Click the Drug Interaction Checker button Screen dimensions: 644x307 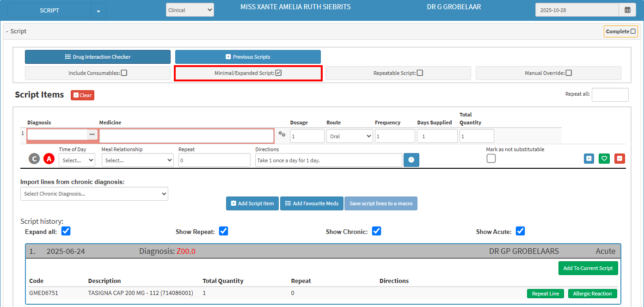pos(98,57)
